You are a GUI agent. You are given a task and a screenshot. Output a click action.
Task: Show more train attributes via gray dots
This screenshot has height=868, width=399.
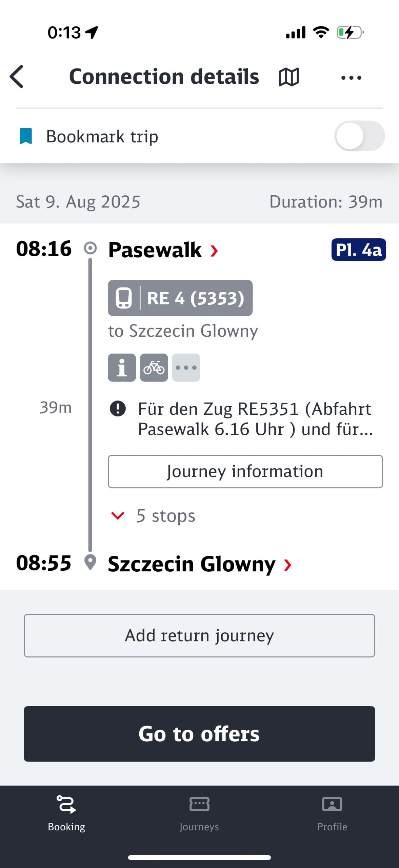tap(186, 368)
